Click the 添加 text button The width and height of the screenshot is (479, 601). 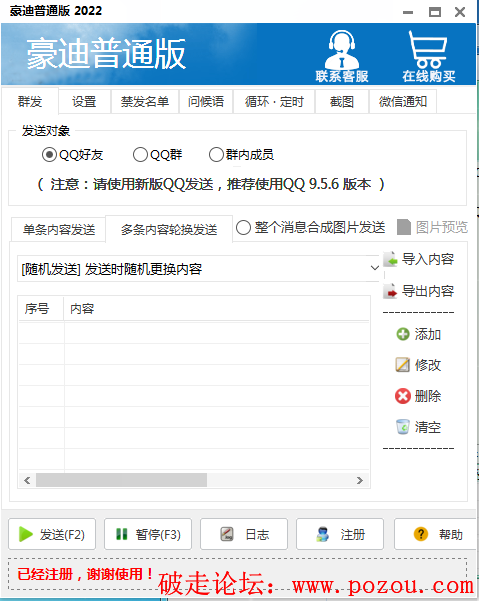428,334
